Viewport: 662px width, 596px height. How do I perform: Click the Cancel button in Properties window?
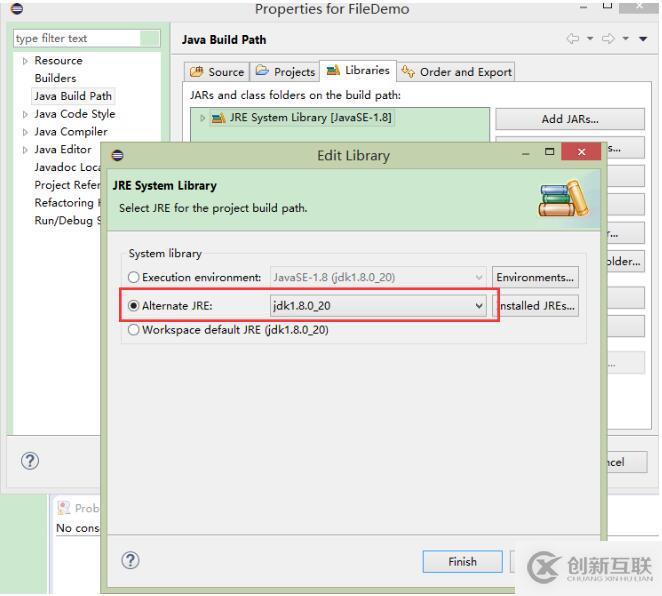point(627,462)
